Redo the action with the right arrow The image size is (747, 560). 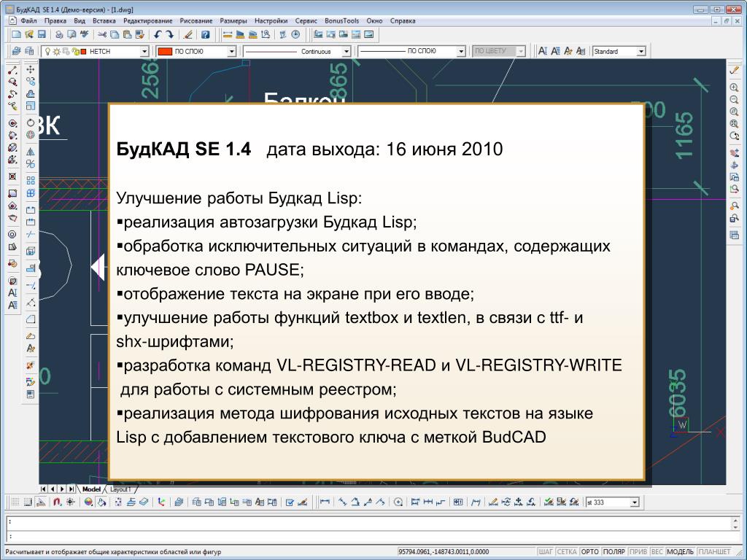(x=169, y=34)
